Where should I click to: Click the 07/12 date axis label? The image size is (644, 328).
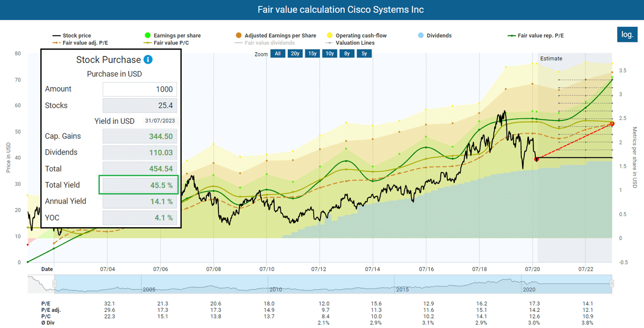320,270
